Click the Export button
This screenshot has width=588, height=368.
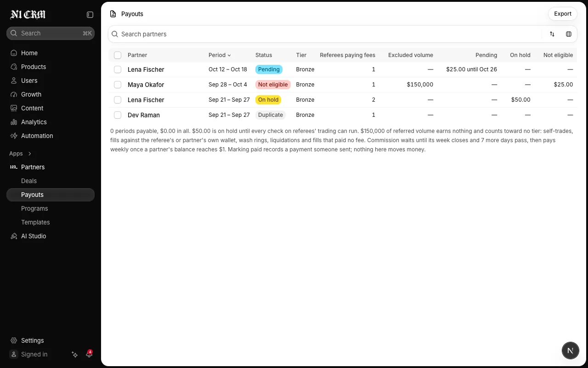coord(563,14)
